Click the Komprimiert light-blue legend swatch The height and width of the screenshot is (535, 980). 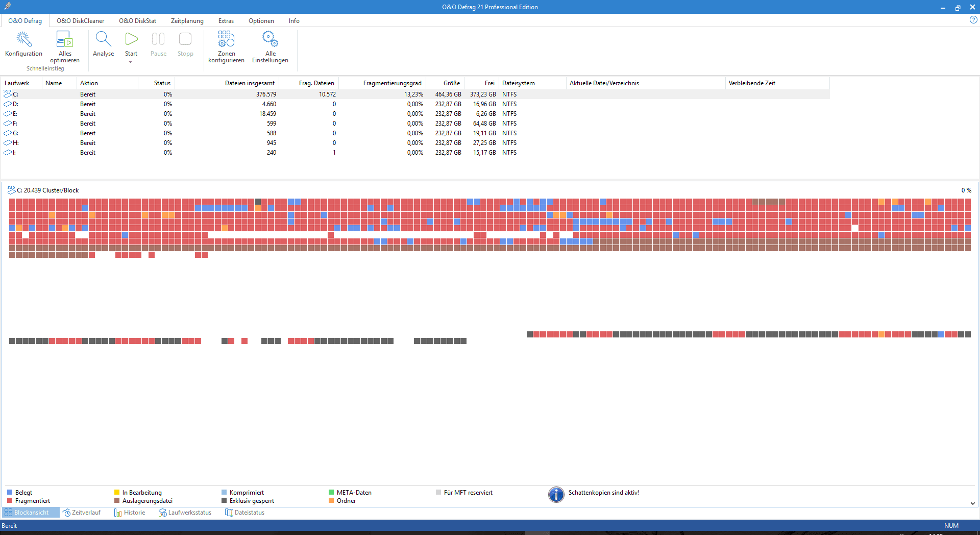tap(224, 493)
